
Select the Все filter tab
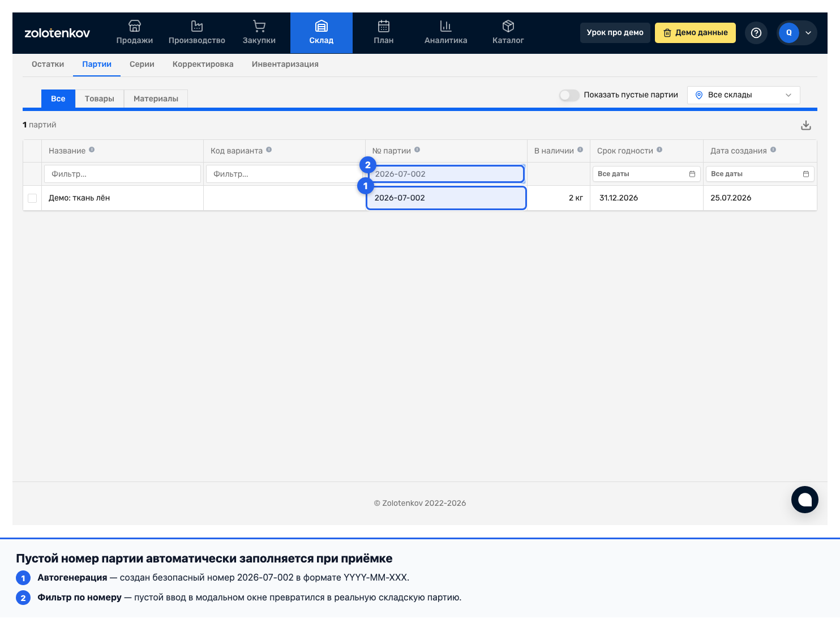coord(58,99)
